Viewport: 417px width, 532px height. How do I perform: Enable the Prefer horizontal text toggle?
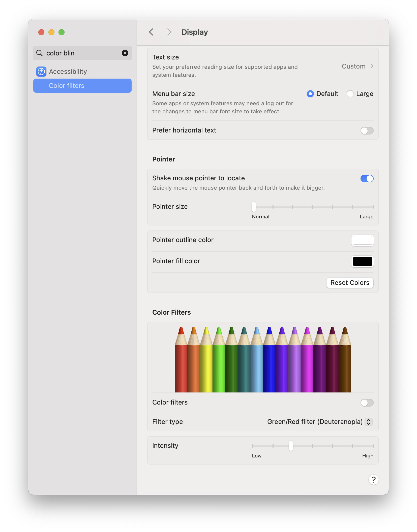(367, 130)
